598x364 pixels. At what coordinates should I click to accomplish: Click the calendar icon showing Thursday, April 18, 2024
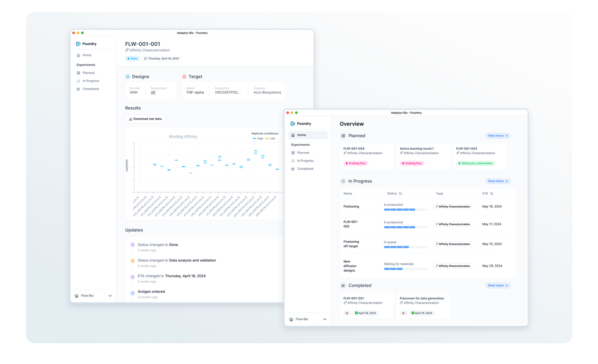tap(145, 58)
